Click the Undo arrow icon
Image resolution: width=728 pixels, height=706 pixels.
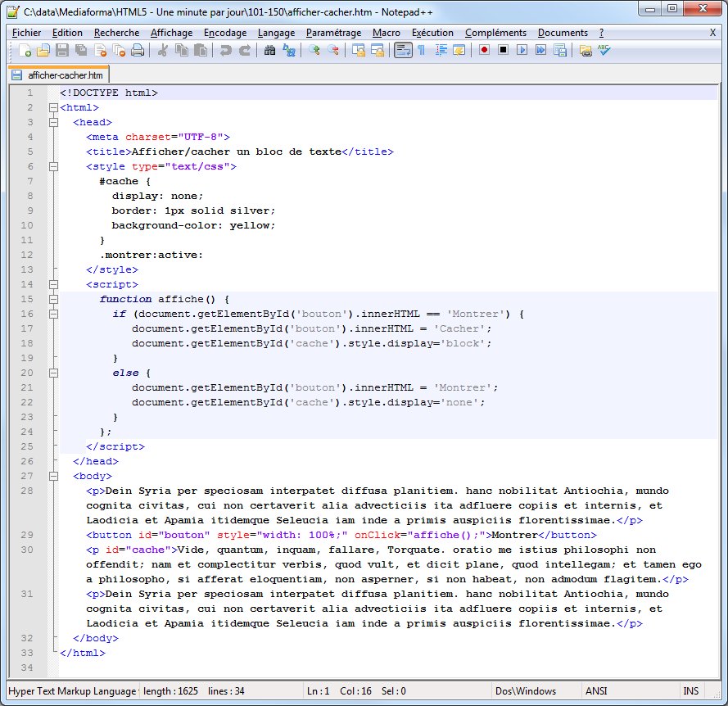[x=225, y=51]
